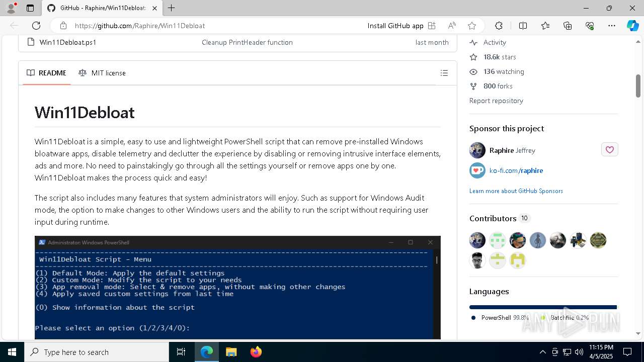Viewport: 644px width, 362px height.
Task: Open Collections icon
Action: pyautogui.click(x=568, y=26)
